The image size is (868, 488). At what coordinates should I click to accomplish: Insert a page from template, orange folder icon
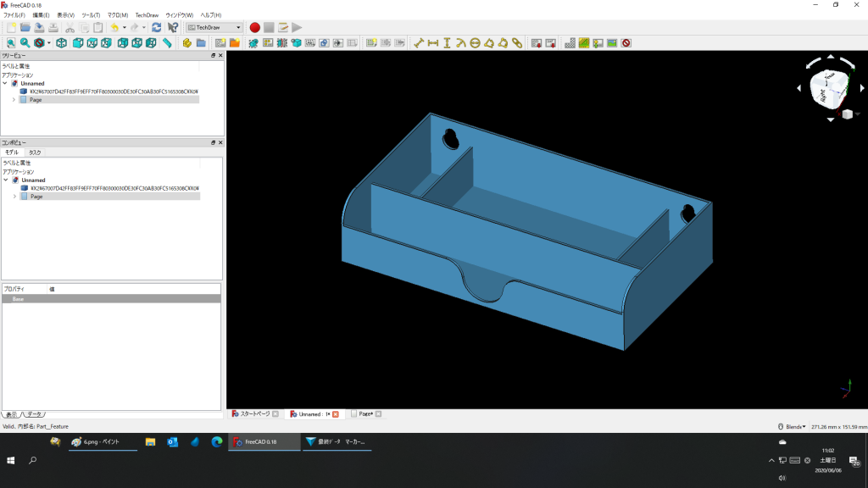[235, 43]
